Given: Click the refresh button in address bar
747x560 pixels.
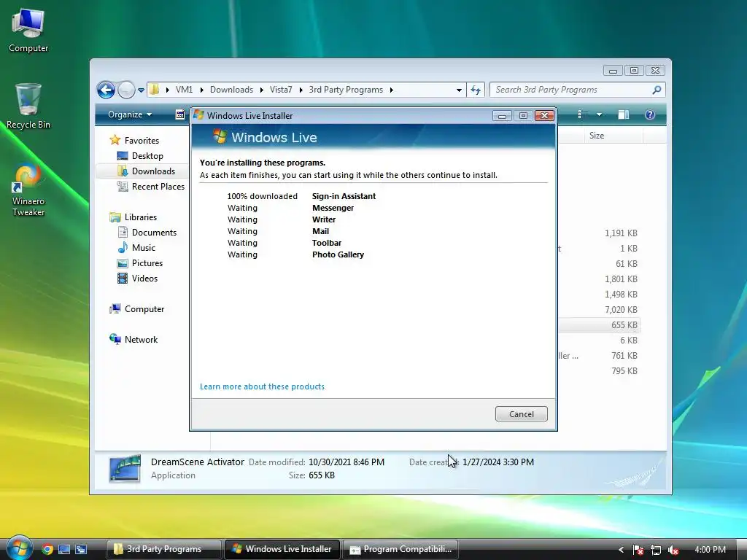Looking at the screenshot, I should tap(476, 90).
